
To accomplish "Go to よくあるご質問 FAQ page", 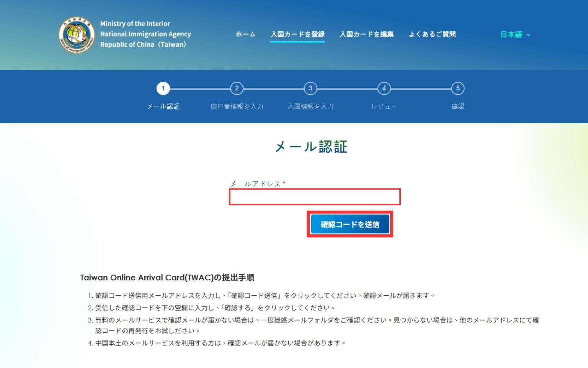I will (x=432, y=34).
